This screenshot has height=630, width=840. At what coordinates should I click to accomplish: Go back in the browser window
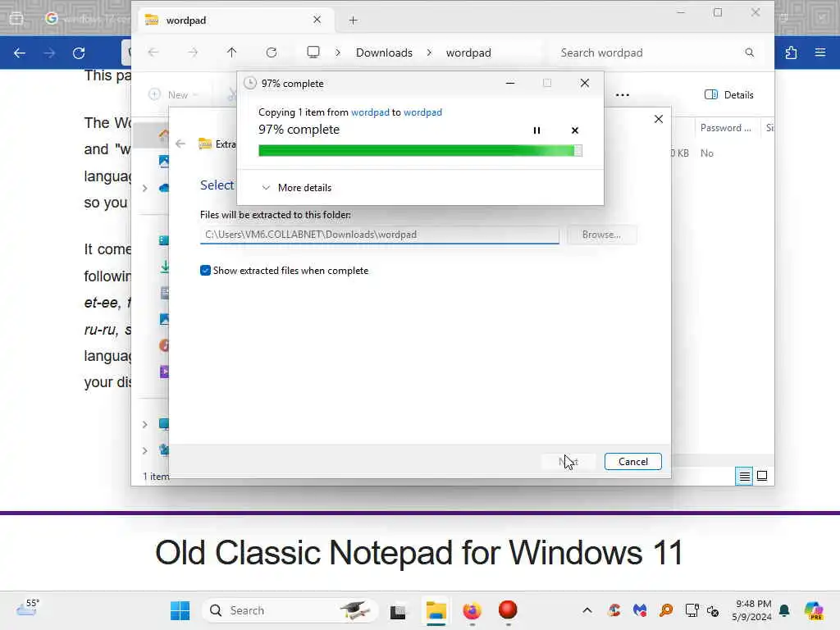tap(20, 52)
